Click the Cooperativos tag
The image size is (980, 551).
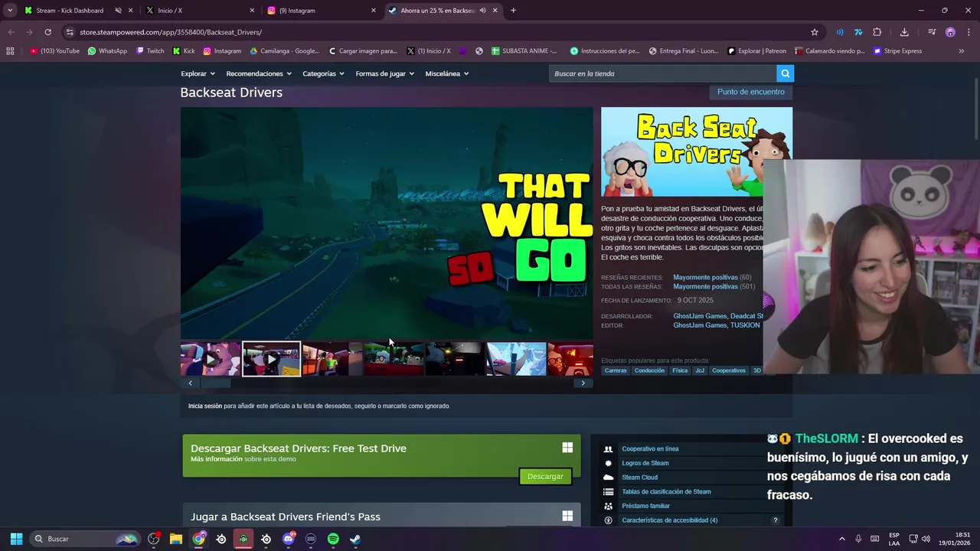(729, 370)
